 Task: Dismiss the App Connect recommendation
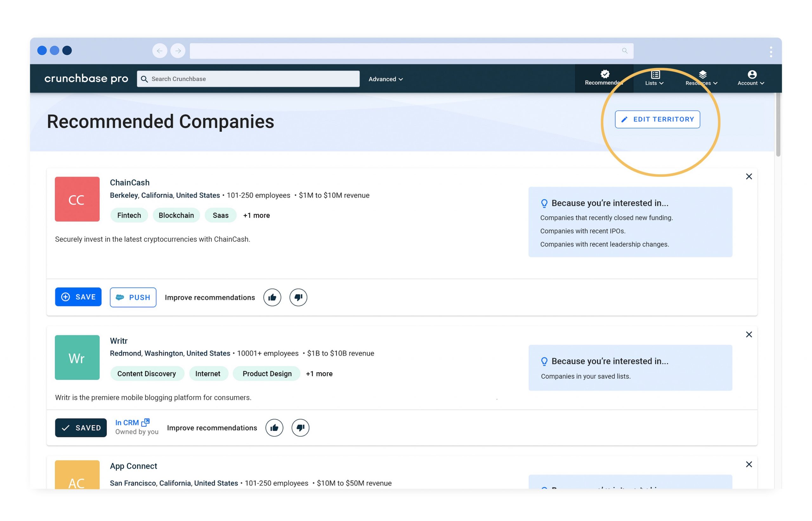pyautogui.click(x=749, y=464)
